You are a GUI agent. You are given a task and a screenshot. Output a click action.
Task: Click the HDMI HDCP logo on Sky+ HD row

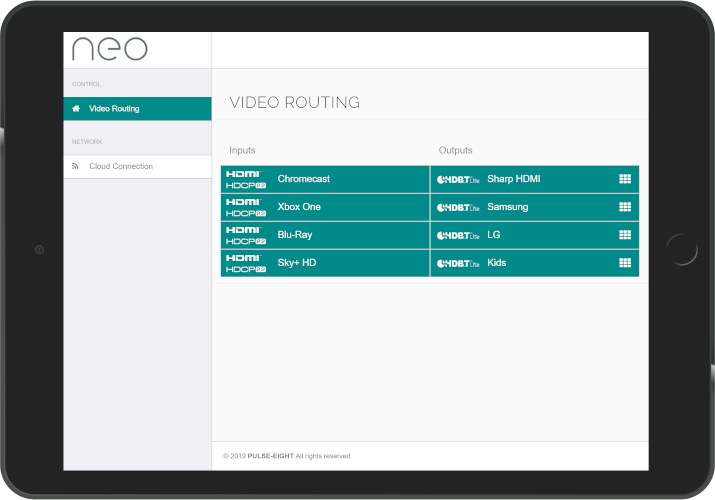246,263
